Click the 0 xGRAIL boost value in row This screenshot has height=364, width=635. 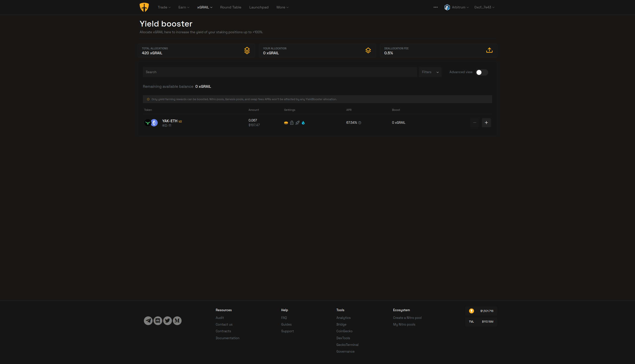click(398, 123)
